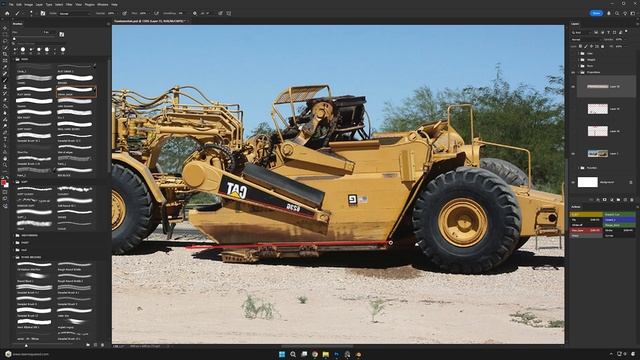The width and height of the screenshot is (640, 360).
Task: Open the foreground color picker
Action: [x=3, y=182]
